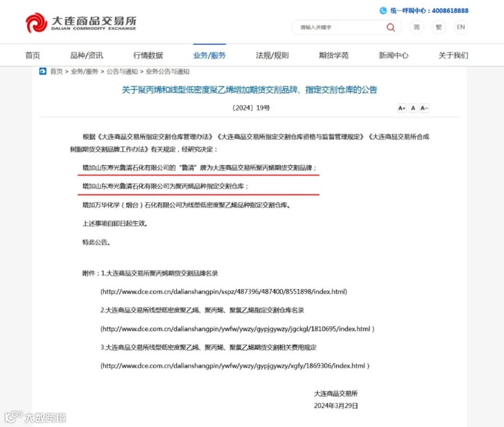The image size is (504, 427).
Task: Switch to Traditional Chinese with 繁 button
Action: coord(438,27)
